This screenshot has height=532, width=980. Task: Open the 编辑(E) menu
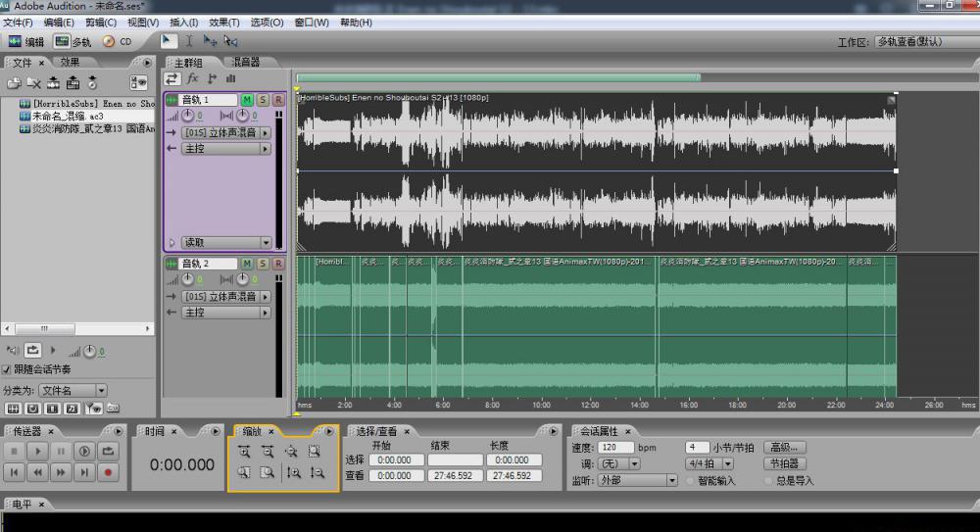[x=59, y=23]
